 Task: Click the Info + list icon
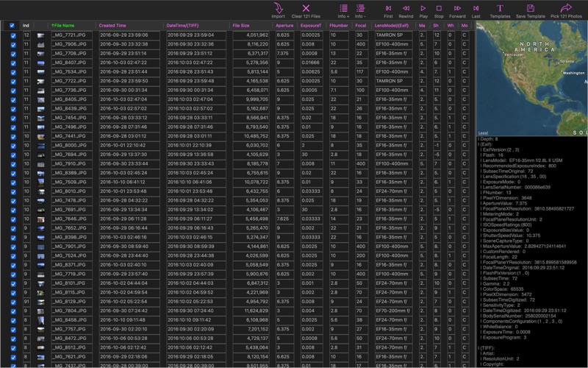[343, 8]
